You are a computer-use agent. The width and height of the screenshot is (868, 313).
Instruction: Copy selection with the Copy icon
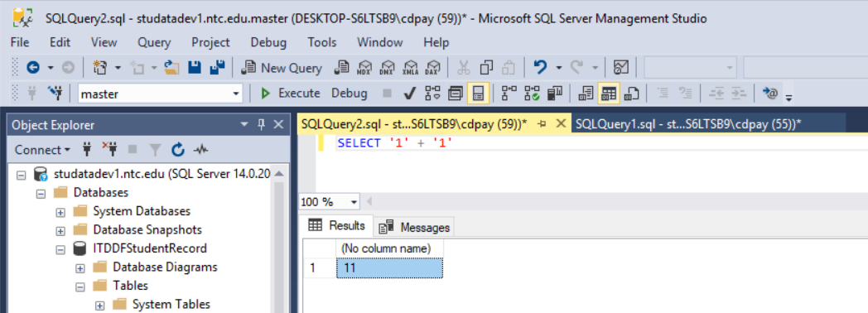coord(486,68)
